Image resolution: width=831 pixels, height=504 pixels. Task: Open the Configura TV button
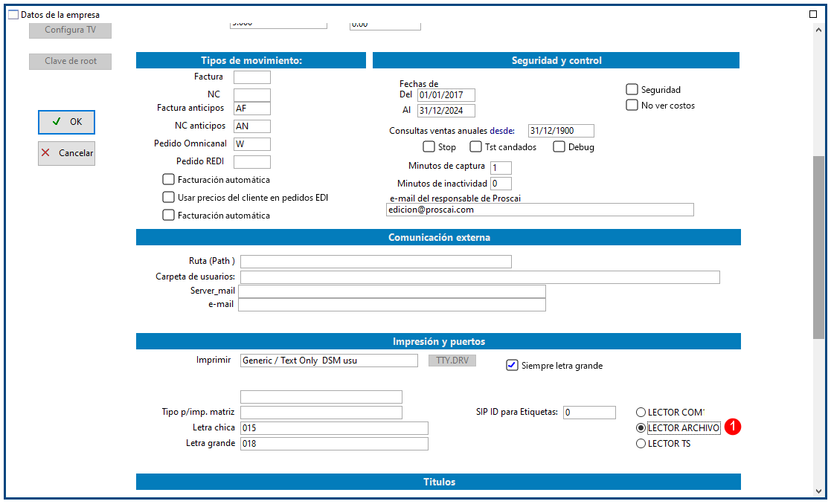(x=70, y=30)
